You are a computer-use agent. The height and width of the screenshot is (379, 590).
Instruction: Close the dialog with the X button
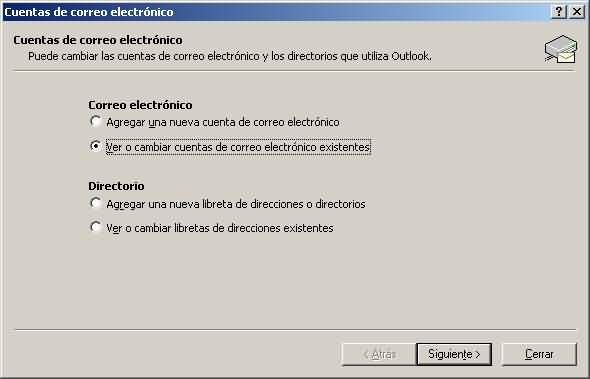(x=577, y=12)
